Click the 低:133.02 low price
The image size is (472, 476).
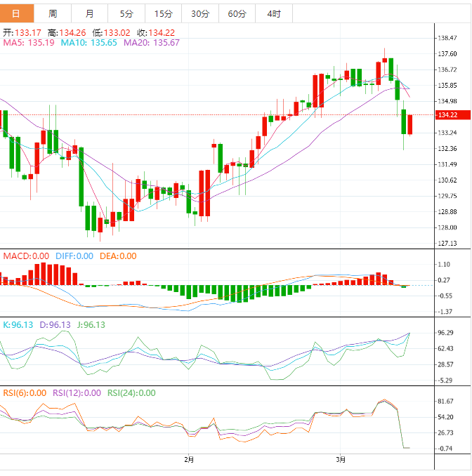pos(111,32)
